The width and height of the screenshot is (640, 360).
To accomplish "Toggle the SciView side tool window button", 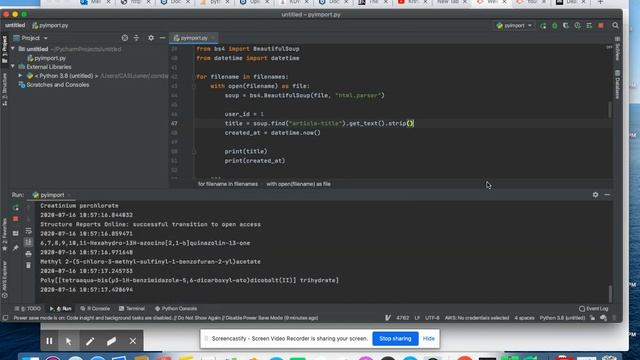I will coord(618,48).
